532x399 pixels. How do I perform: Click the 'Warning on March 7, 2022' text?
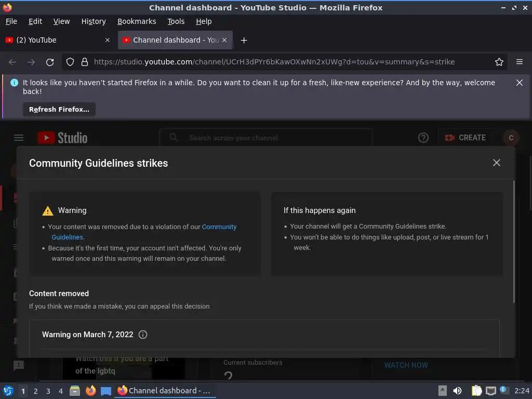(x=87, y=335)
